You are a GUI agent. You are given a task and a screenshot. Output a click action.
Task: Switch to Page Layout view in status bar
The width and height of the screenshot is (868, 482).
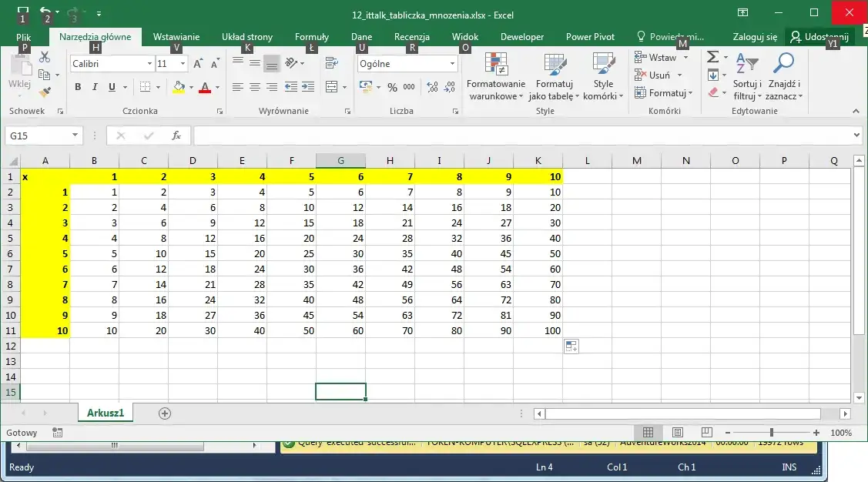677,433
